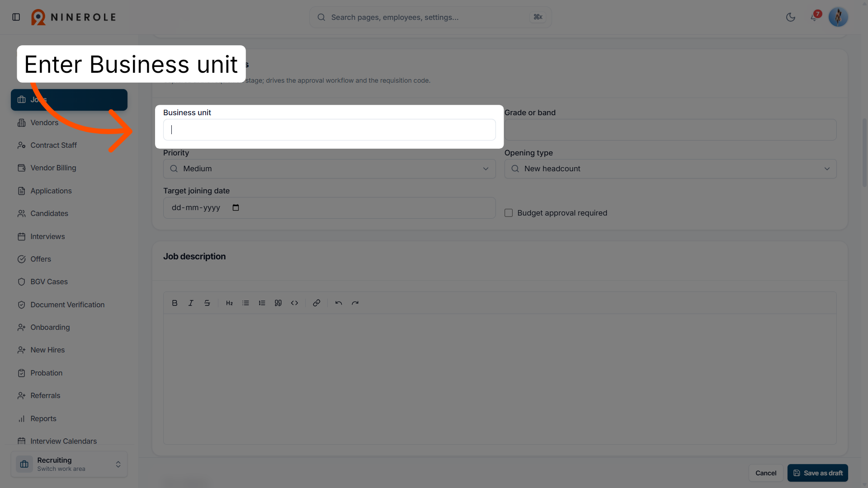This screenshot has height=488, width=868.
Task: Expand the Priority dropdown
Action: [x=329, y=169]
